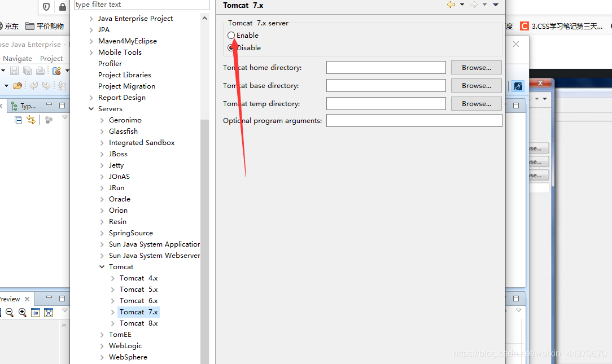Viewport: 612px width, 364px height.
Task: Focus the Optional program arguments field
Action: (414, 121)
